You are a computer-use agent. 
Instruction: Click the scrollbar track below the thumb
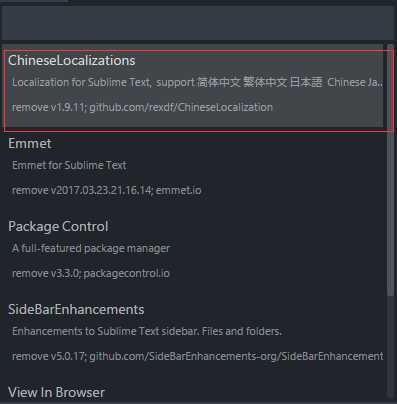coord(391,347)
